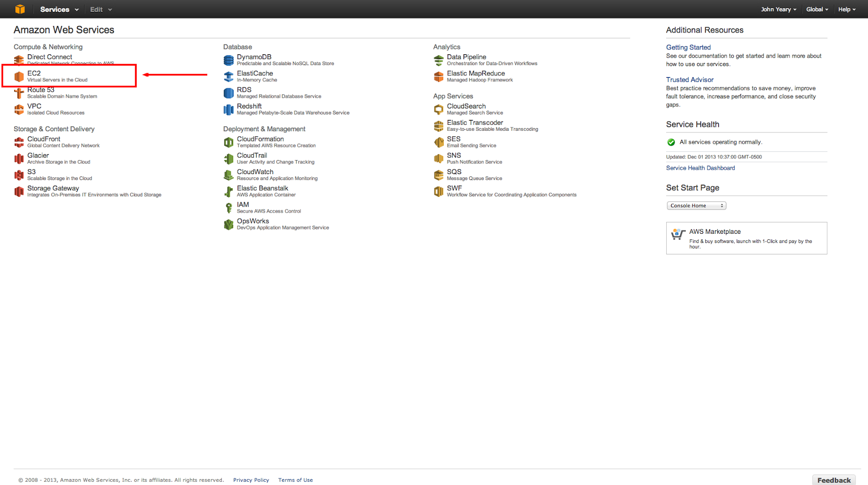Screen dimensions: 868x485
Task: Open the Glacier text link
Action: [x=38, y=156]
